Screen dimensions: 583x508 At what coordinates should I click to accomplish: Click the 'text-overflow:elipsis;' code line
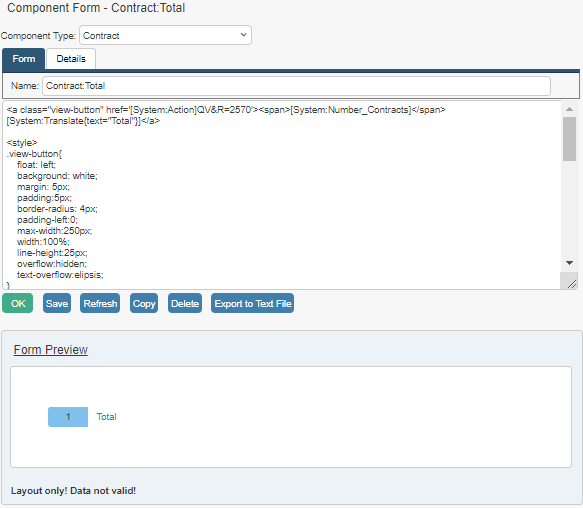pyautogui.click(x=60, y=275)
